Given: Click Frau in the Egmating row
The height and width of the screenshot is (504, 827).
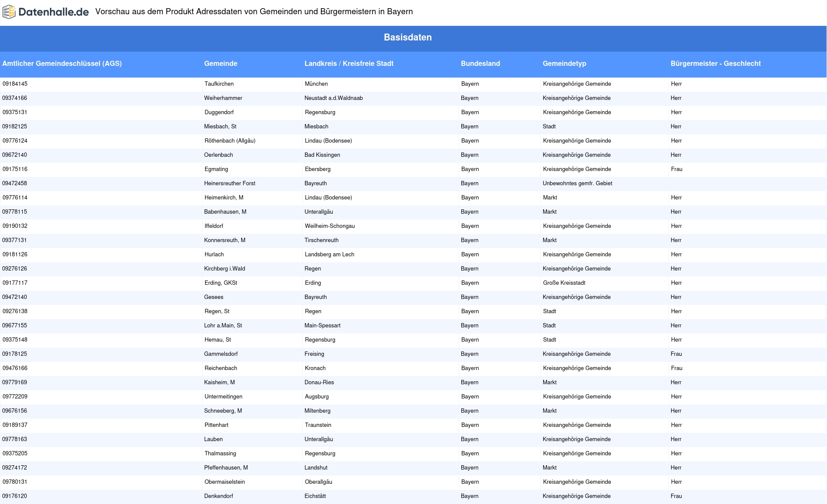Looking at the screenshot, I should [x=677, y=169].
